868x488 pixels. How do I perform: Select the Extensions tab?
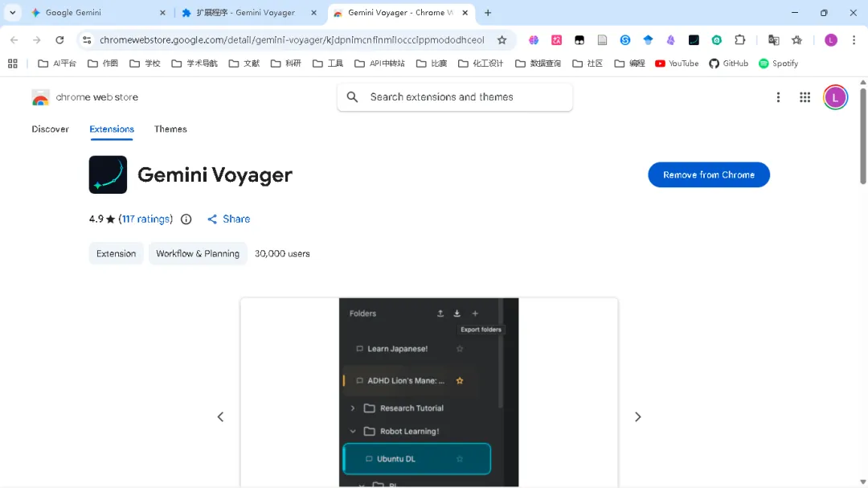(x=111, y=129)
